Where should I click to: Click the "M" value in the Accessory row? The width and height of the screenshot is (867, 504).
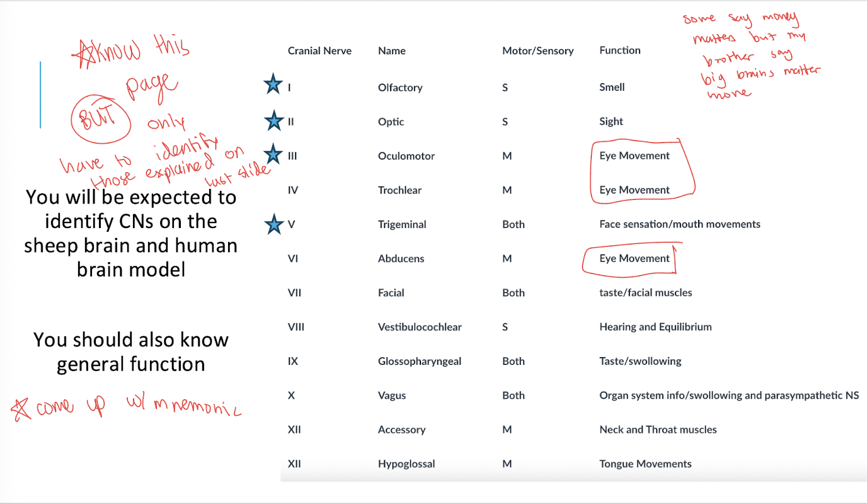tap(507, 430)
